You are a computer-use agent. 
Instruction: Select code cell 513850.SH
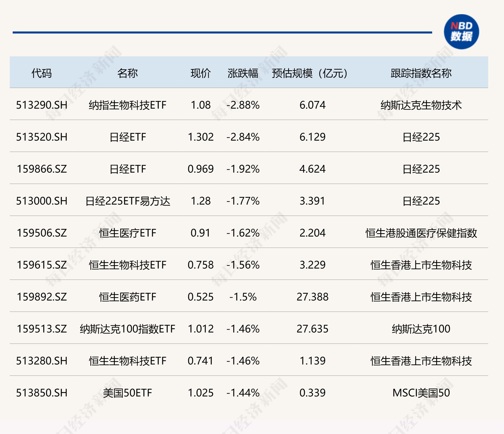[42, 393]
